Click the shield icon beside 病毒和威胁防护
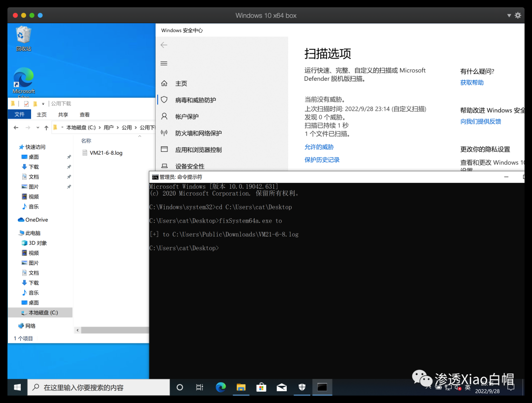The height and width of the screenshot is (403, 532). [164, 100]
